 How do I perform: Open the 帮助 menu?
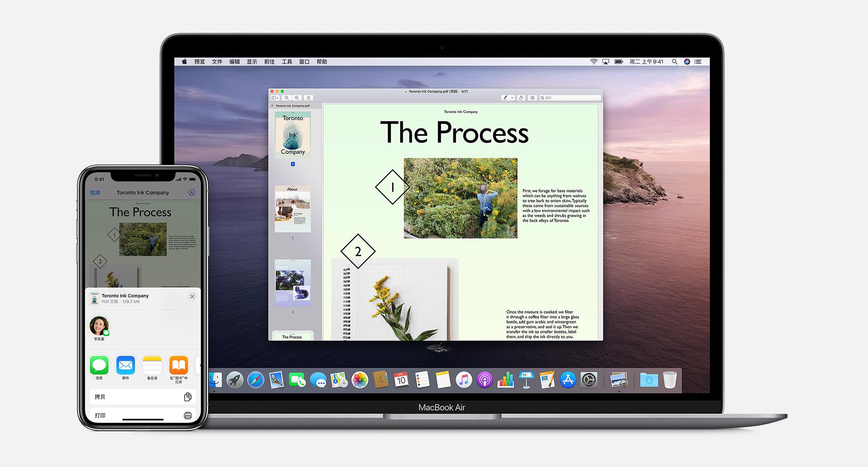click(322, 62)
